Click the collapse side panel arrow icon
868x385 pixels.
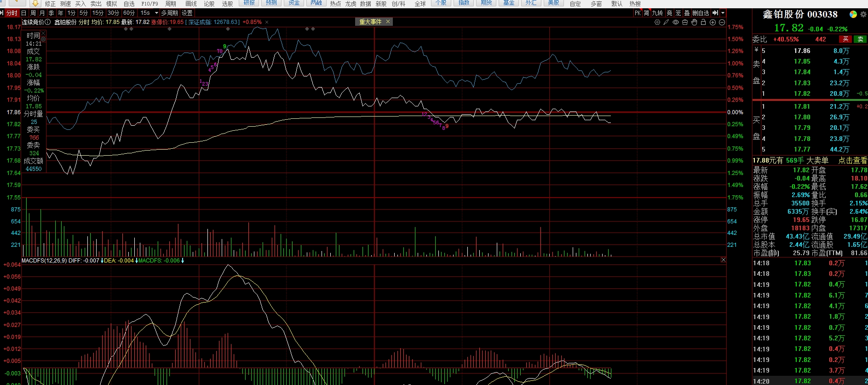click(x=715, y=13)
